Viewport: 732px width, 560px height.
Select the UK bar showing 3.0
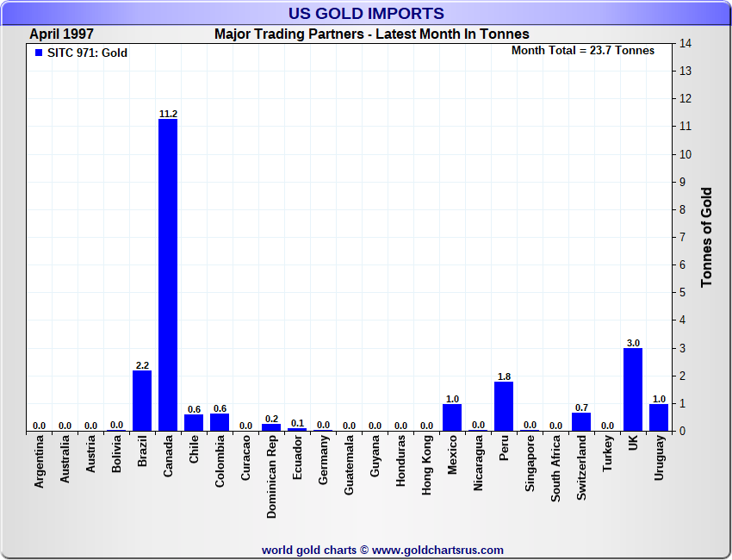click(633, 389)
